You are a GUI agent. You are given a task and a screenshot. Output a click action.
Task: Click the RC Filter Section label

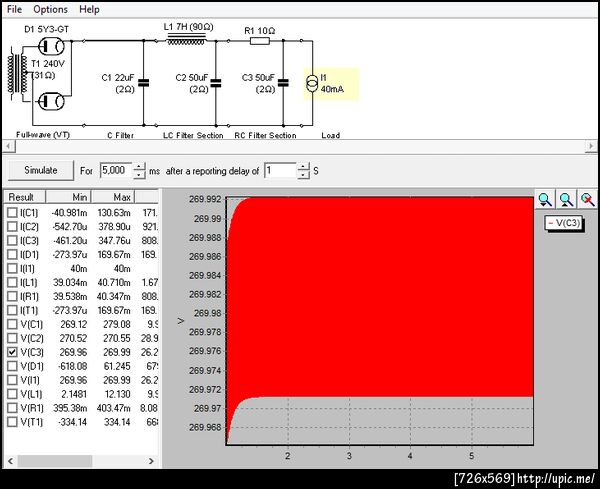click(265, 135)
